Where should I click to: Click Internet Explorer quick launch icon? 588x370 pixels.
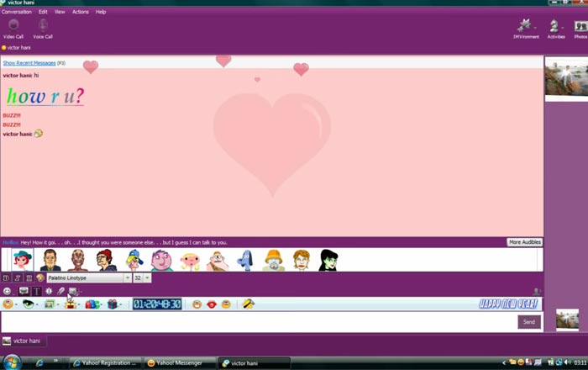pyautogui.click(x=39, y=363)
